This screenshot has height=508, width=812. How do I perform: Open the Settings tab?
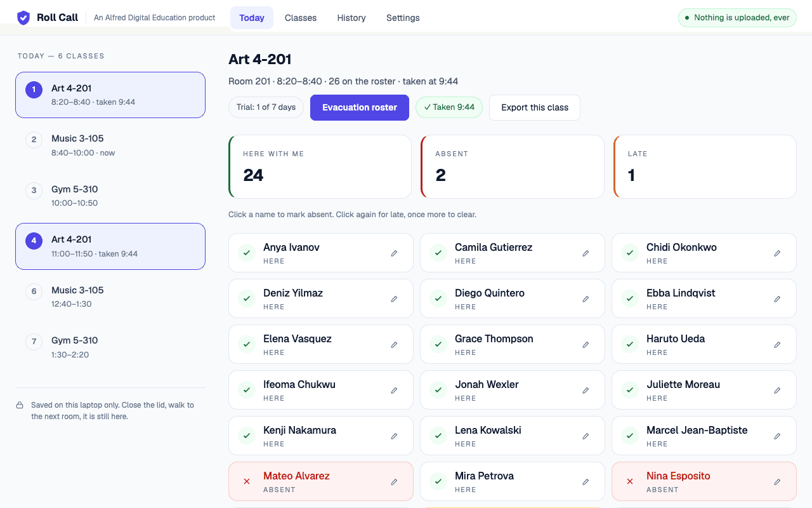(x=403, y=18)
